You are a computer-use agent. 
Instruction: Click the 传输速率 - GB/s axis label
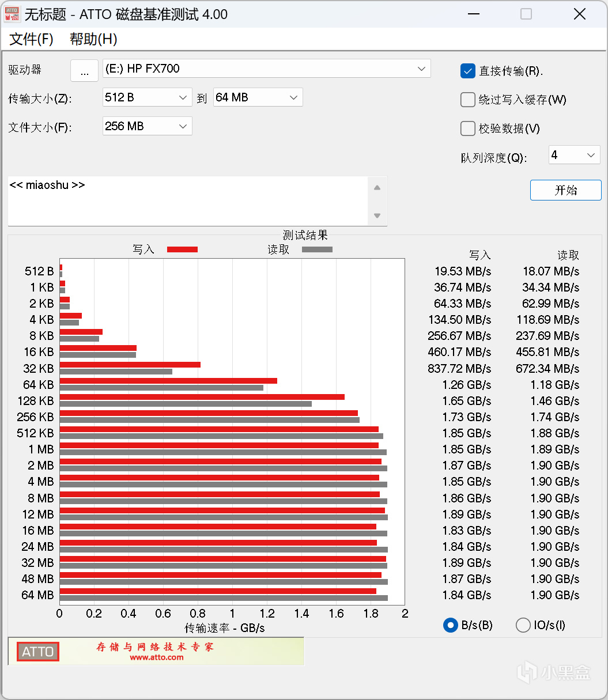click(225, 628)
